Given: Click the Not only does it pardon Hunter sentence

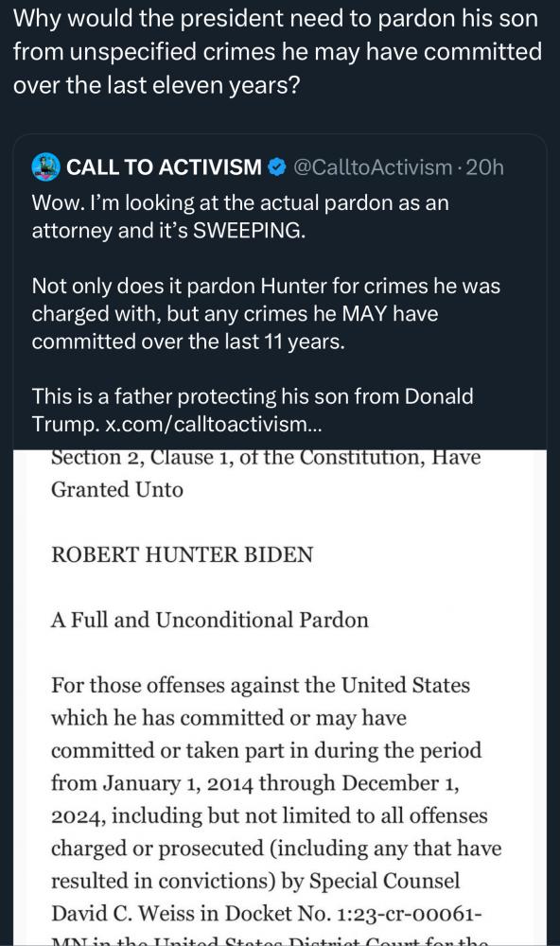Looking at the screenshot, I should click(x=266, y=314).
